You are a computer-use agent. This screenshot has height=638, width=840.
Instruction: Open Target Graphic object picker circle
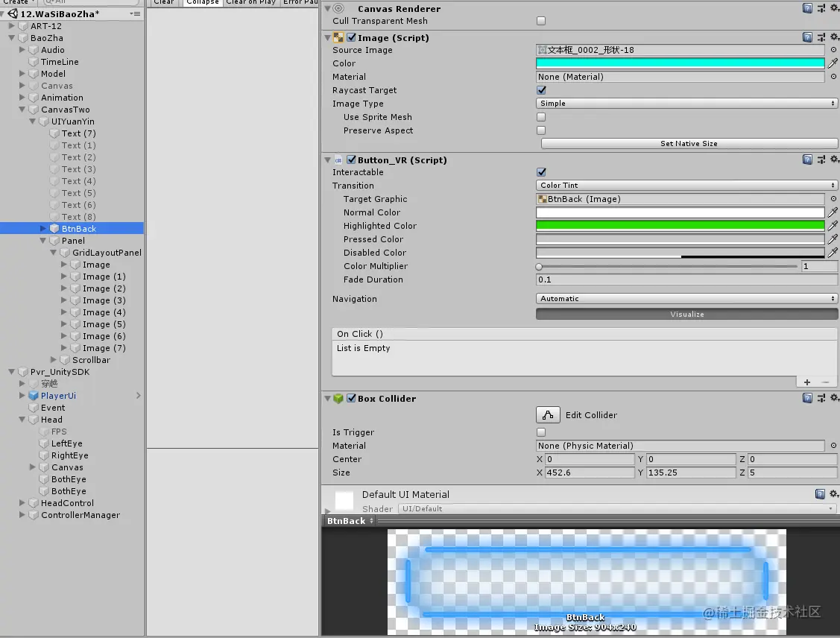(x=833, y=199)
